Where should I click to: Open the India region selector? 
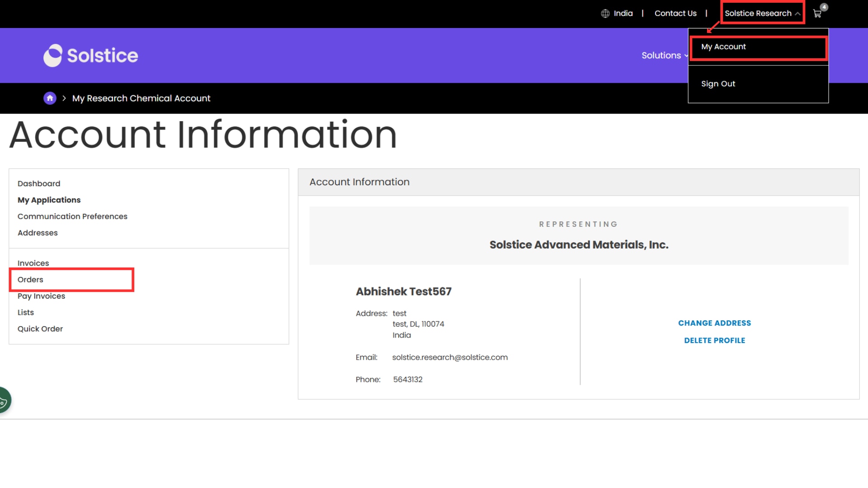click(623, 14)
